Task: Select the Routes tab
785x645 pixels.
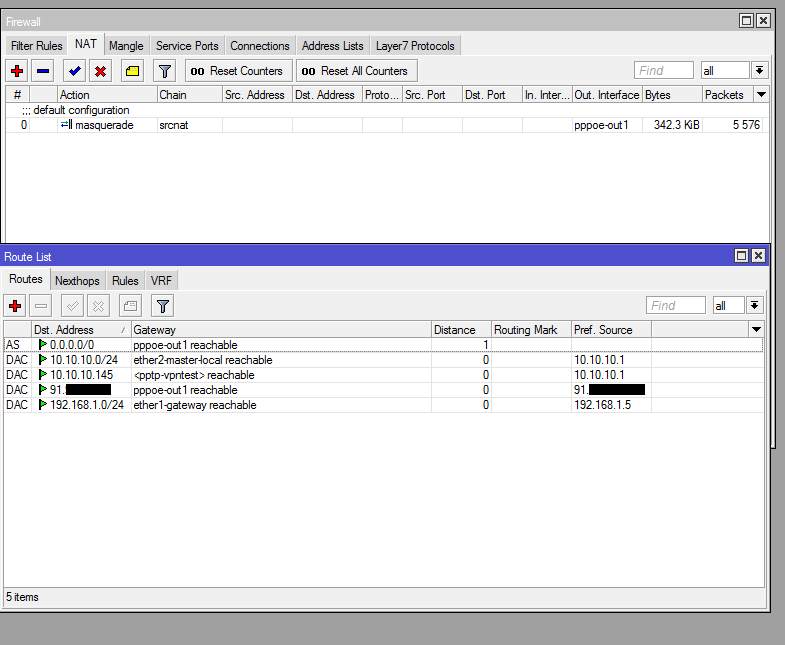Action: [x=26, y=279]
